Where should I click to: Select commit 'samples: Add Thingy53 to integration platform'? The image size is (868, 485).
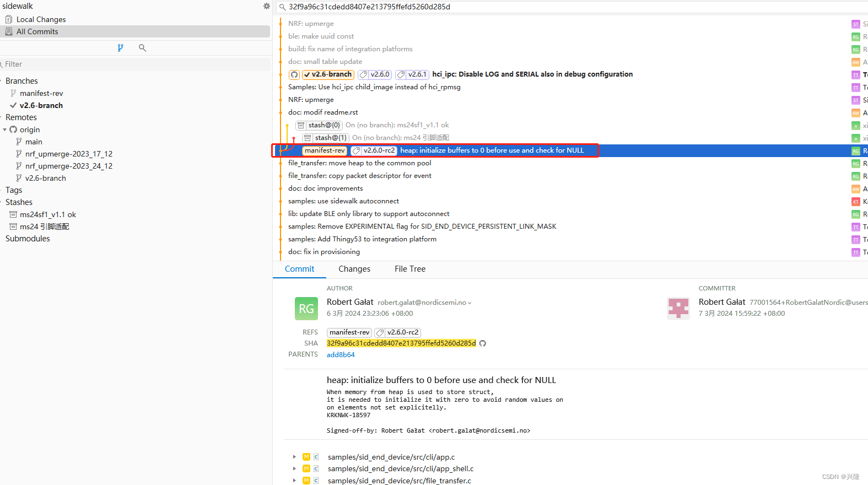pos(362,239)
